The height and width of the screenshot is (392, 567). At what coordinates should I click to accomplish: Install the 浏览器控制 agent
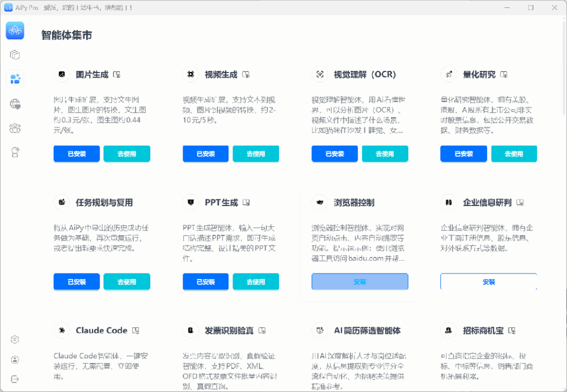click(x=359, y=282)
